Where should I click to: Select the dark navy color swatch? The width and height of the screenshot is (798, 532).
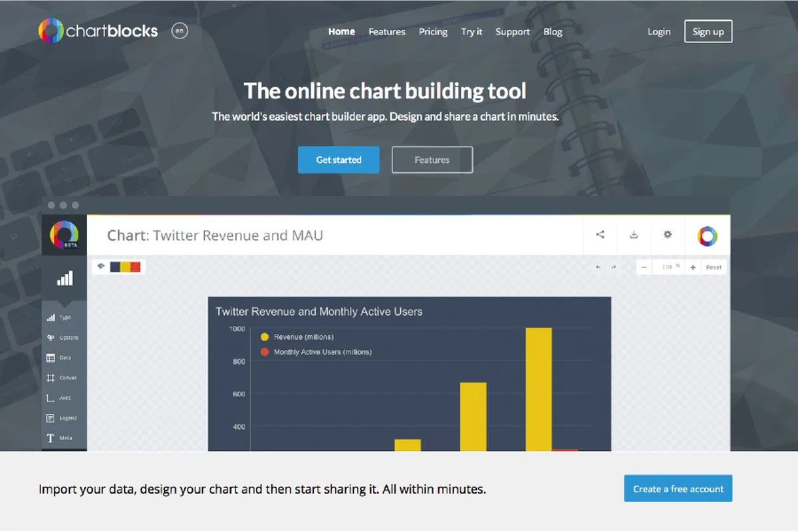click(x=114, y=267)
